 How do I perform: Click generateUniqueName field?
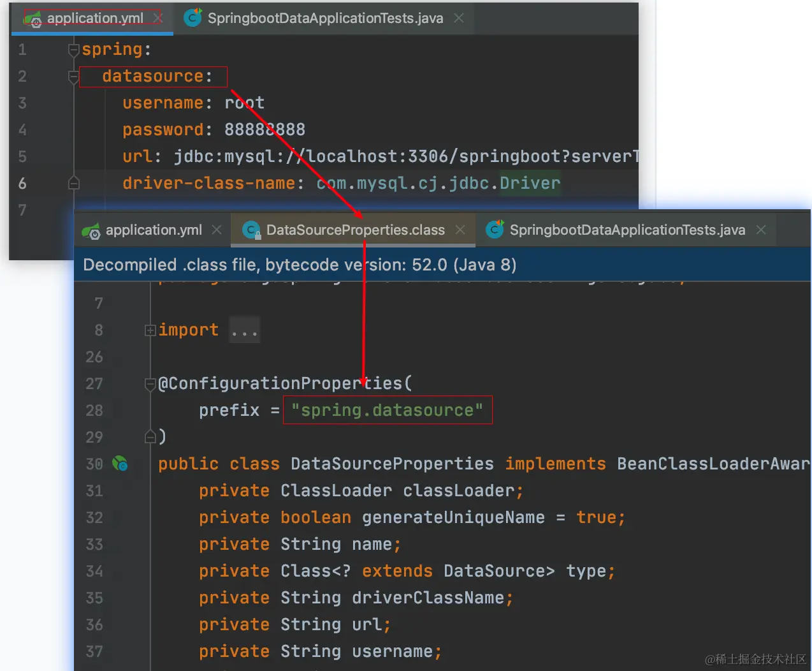pos(453,517)
